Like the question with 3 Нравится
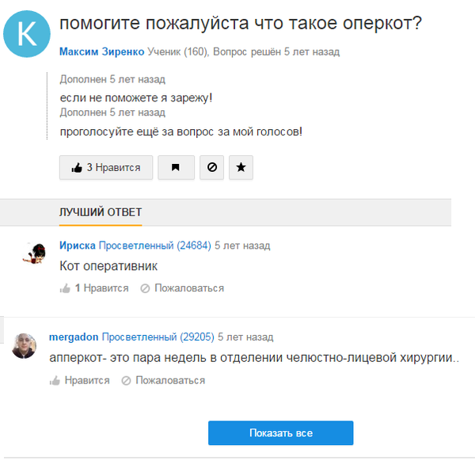 106,168
